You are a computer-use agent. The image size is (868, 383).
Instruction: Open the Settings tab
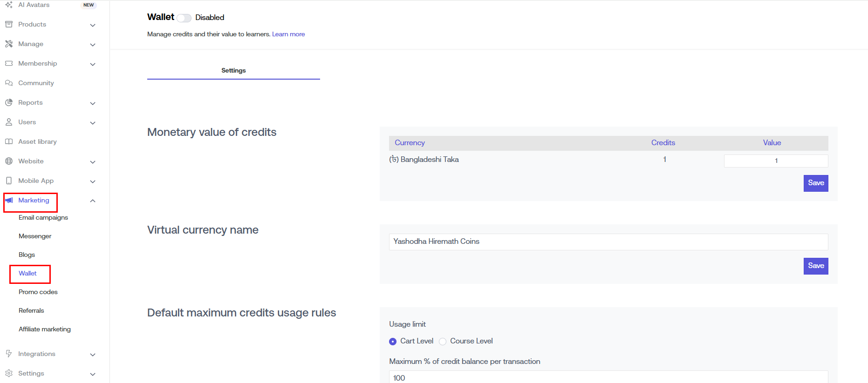coord(233,70)
